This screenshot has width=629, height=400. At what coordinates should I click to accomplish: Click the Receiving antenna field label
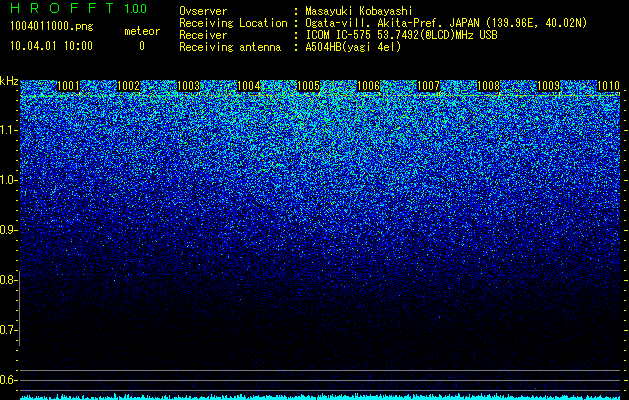coord(230,47)
